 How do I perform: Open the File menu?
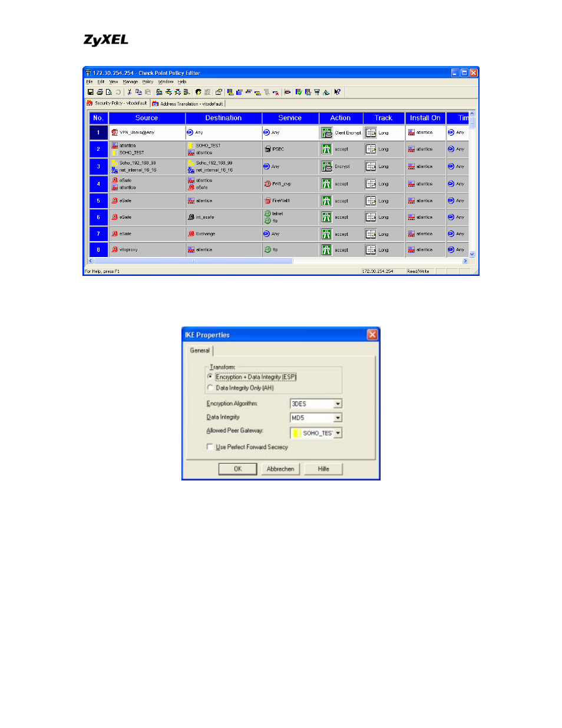tap(90, 82)
